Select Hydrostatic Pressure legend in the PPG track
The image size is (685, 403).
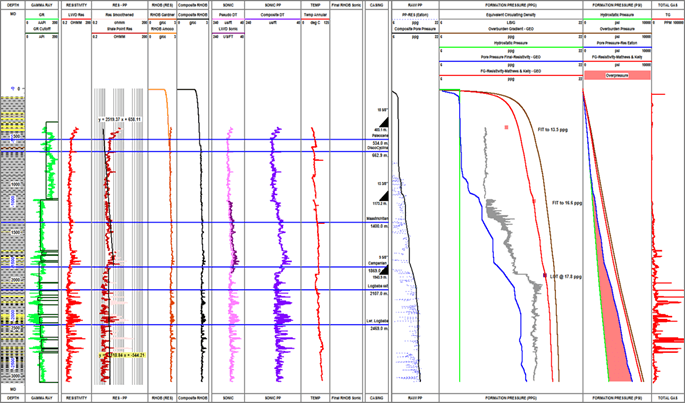[511, 43]
